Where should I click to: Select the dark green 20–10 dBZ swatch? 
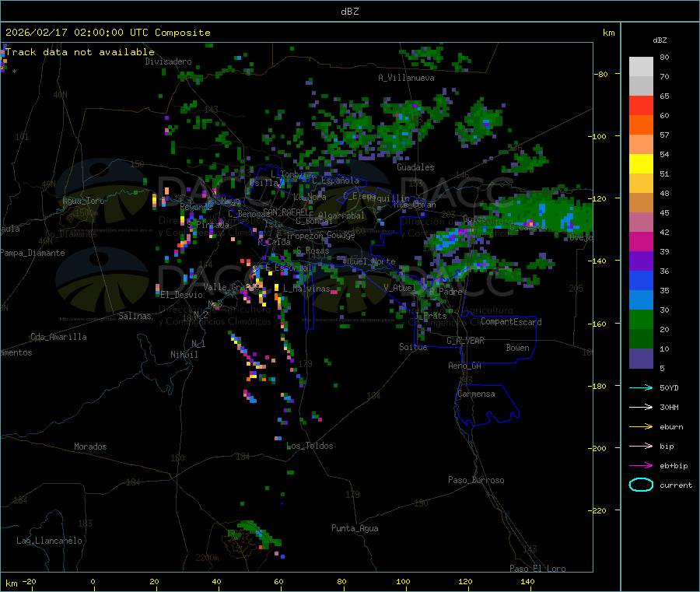click(x=641, y=339)
